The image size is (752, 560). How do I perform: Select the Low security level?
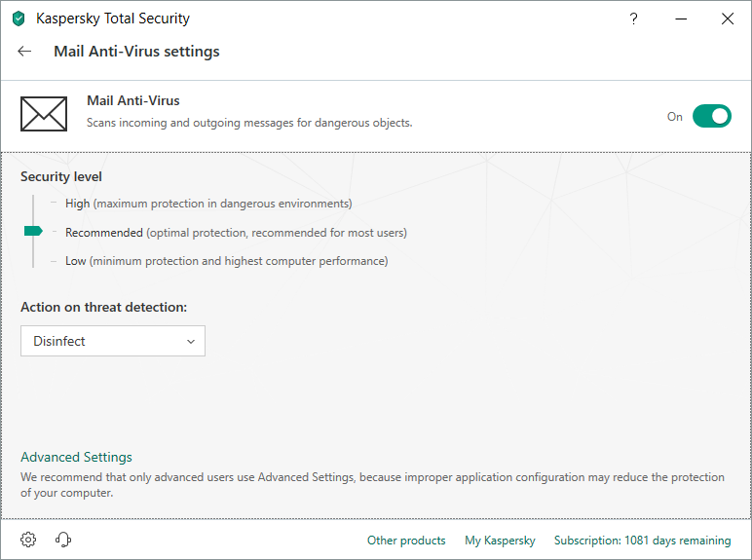tap(77, 261)
